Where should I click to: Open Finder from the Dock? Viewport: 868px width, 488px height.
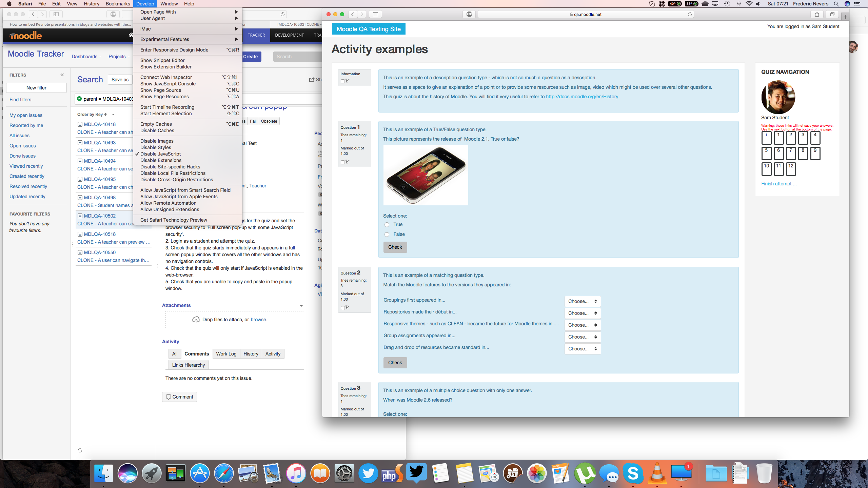click(x=103, y=473)
